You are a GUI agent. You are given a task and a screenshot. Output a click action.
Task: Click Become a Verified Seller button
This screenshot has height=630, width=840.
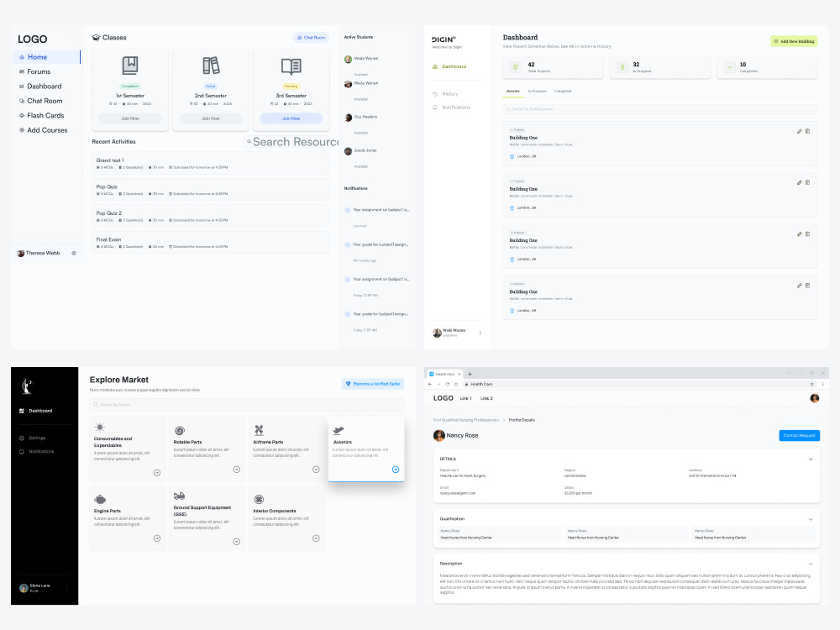[x=373, y=384]
